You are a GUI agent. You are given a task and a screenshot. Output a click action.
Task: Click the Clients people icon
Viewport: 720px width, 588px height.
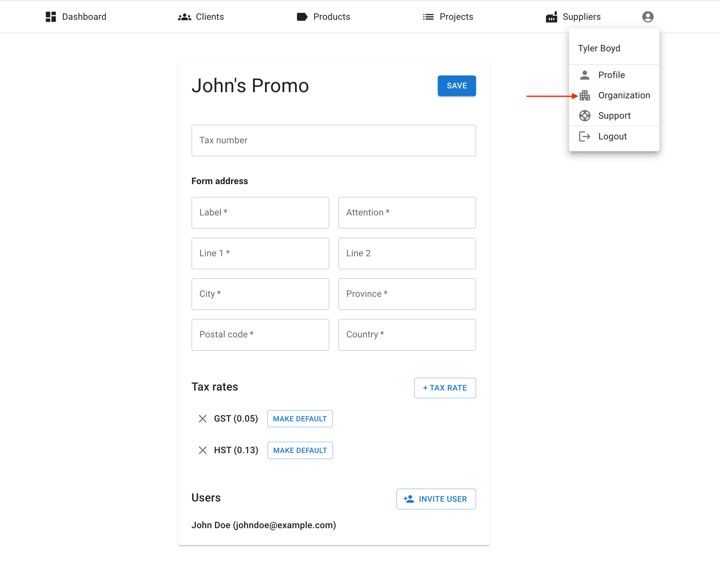tap(184, 17)
